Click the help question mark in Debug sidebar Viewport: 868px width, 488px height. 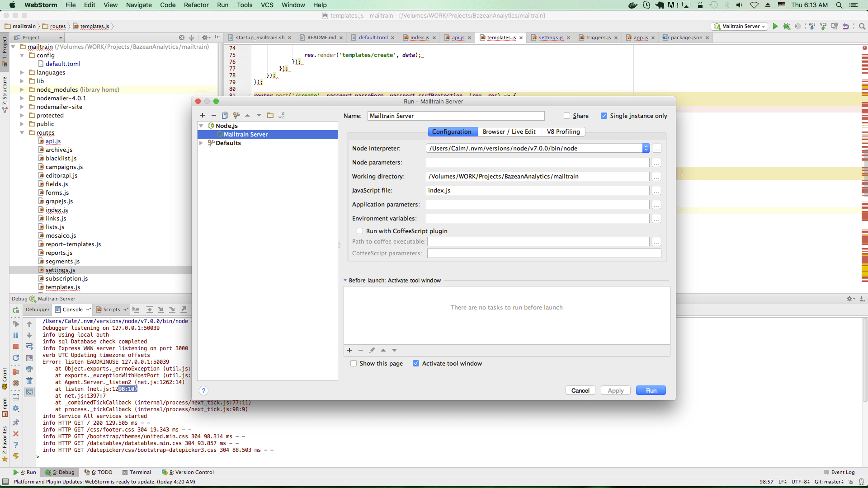tap(16, 445)
